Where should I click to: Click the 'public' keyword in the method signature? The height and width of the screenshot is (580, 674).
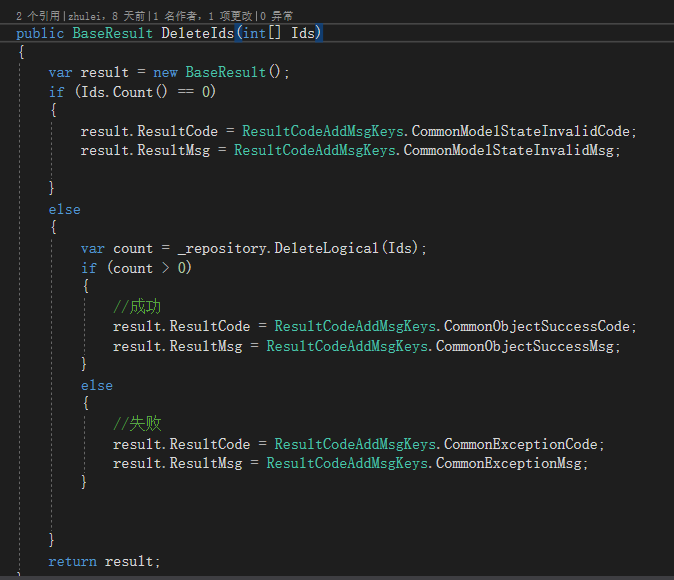pos(40,33)
